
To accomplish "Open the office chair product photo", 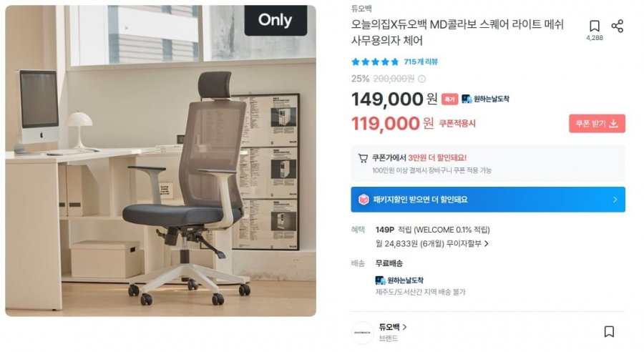I will coord(160,160).
